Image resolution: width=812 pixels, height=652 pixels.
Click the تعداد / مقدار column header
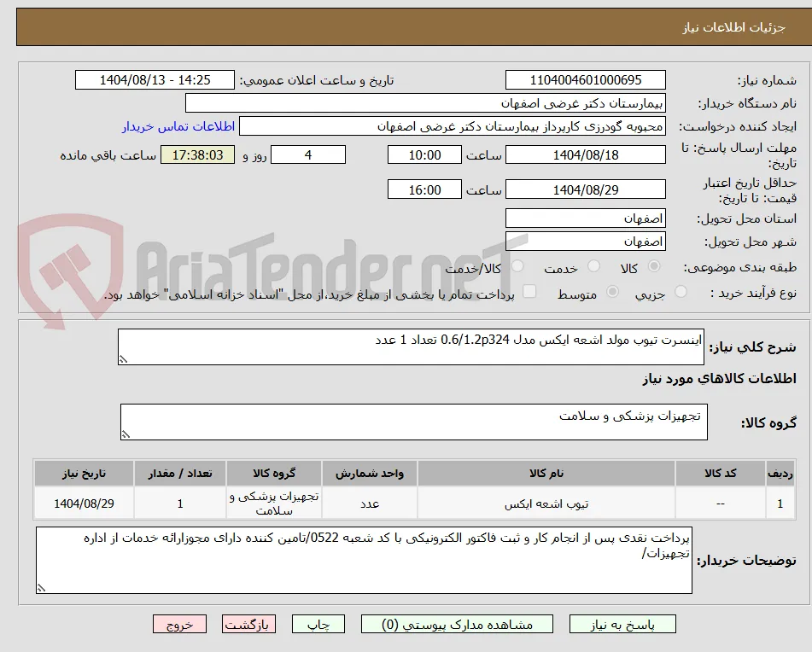pyautogui.click(x=180, y=474)
